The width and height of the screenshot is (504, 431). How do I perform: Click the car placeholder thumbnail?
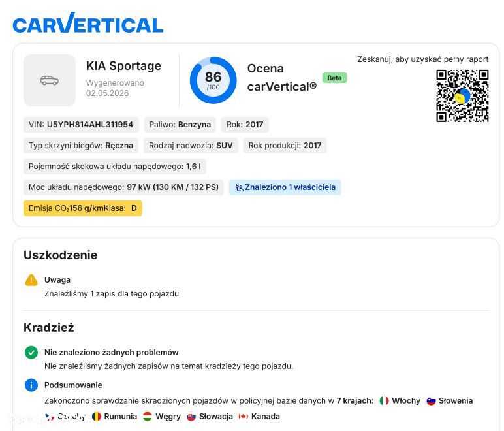click(50, 80)
